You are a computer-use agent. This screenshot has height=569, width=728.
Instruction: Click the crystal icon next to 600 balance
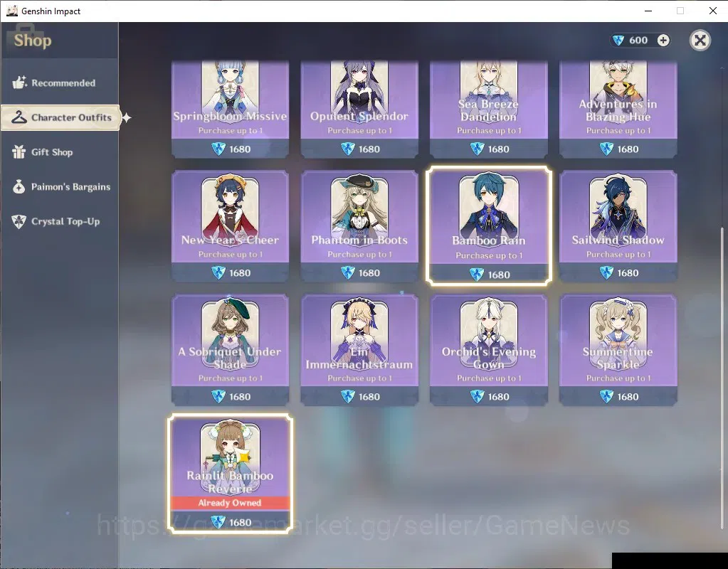pyautogui.click(x=618, y=41)
